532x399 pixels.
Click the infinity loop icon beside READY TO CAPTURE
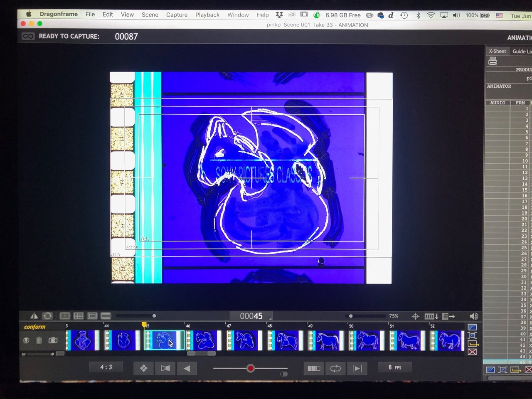[28, 36]
